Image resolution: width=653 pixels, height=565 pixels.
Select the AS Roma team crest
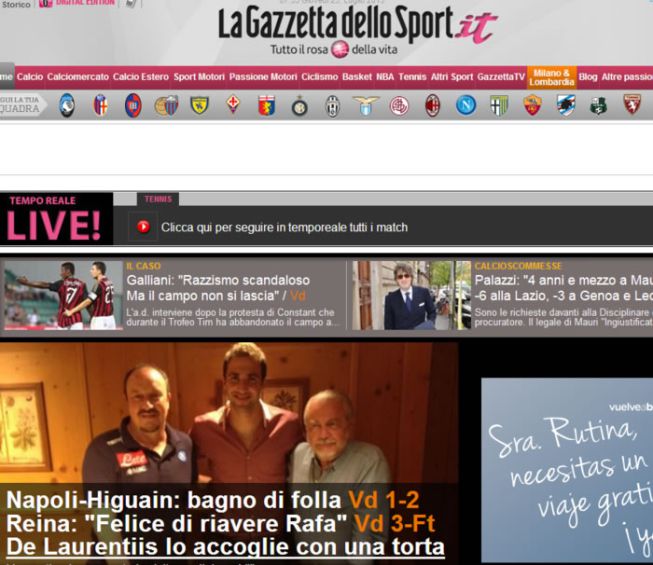click(x=532, y=105)
